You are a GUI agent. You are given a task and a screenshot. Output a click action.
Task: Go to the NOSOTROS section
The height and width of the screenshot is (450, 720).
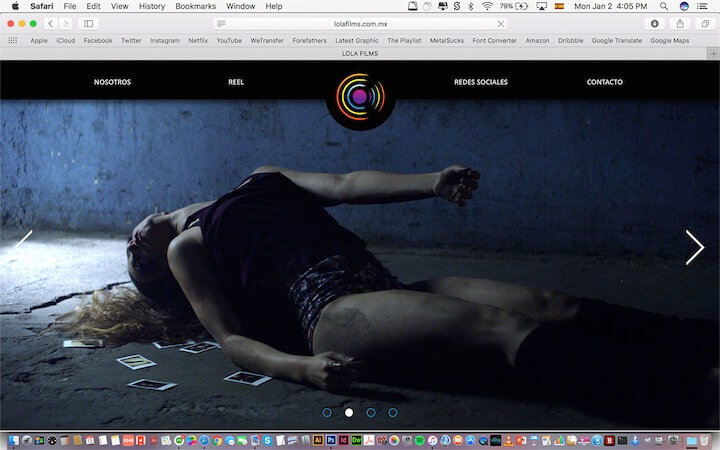click(112, 82)
